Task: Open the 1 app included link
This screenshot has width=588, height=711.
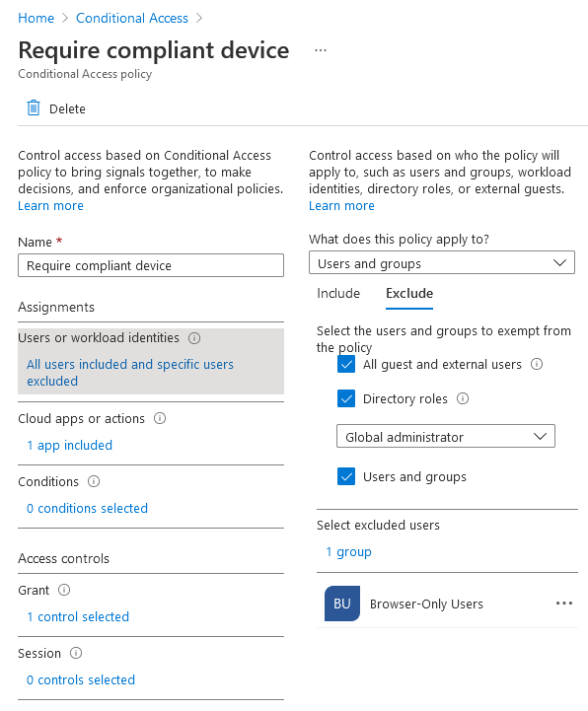Action: 69,446
